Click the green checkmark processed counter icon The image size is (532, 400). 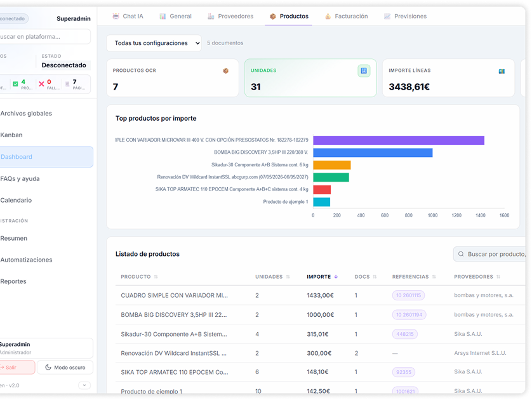click(16, 83)
